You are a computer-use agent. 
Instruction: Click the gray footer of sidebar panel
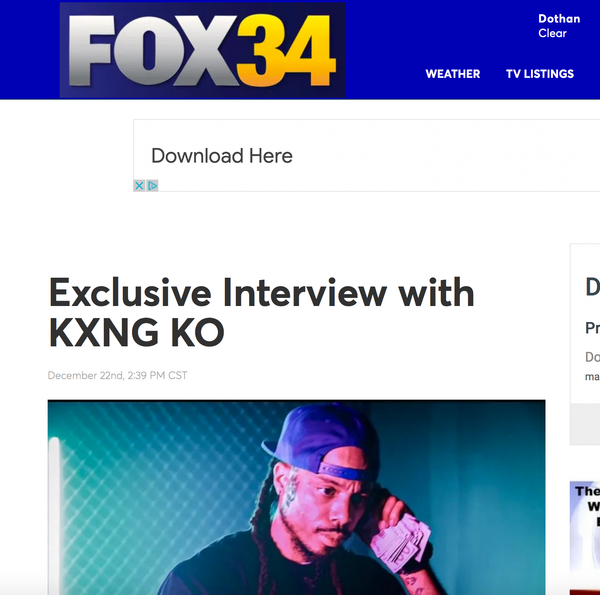585,424
